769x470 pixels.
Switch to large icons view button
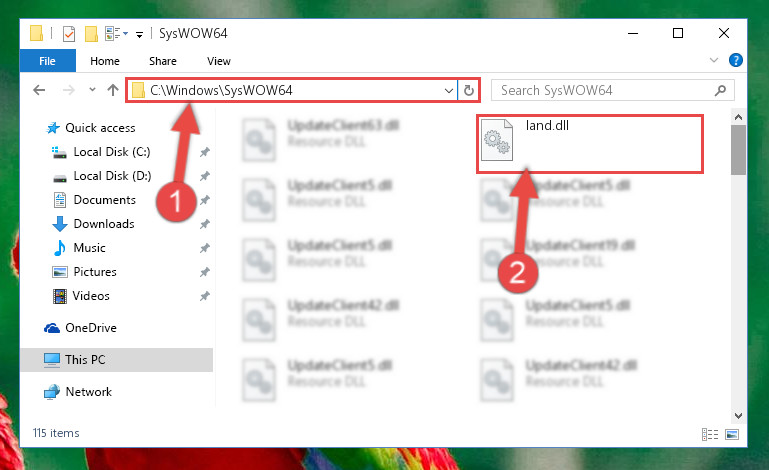[732, 434]
